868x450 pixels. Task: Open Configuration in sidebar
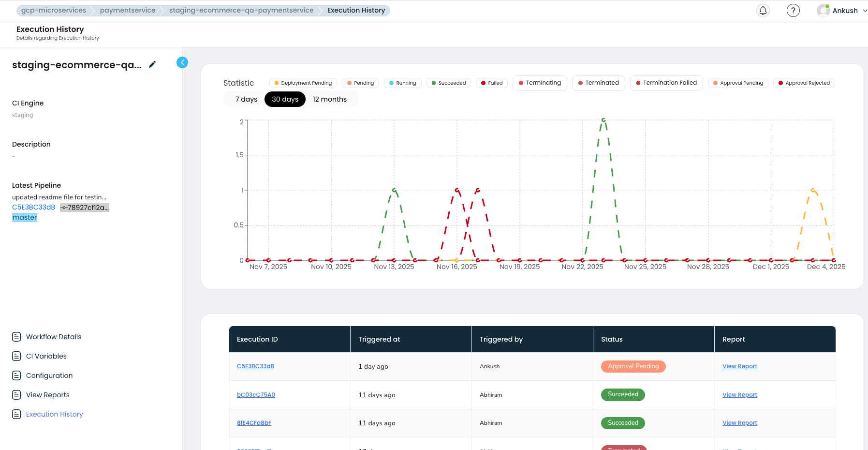coord(49,375)
